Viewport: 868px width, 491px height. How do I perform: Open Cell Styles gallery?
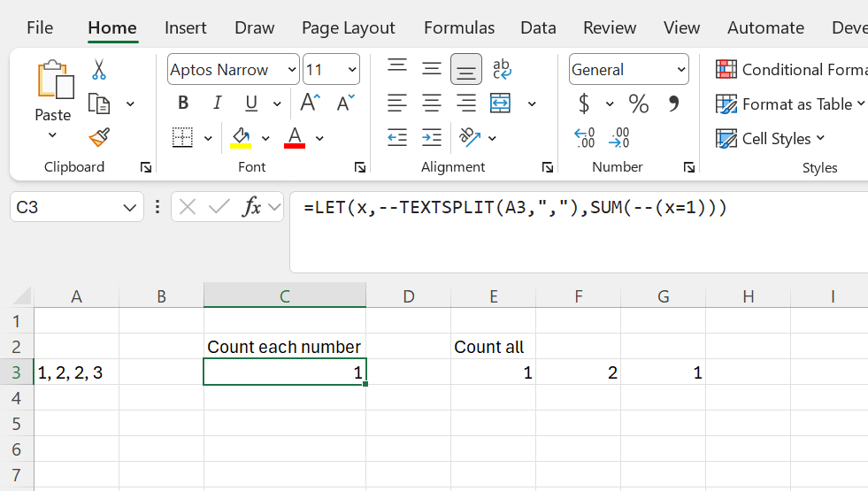click(x=770, y=138)
